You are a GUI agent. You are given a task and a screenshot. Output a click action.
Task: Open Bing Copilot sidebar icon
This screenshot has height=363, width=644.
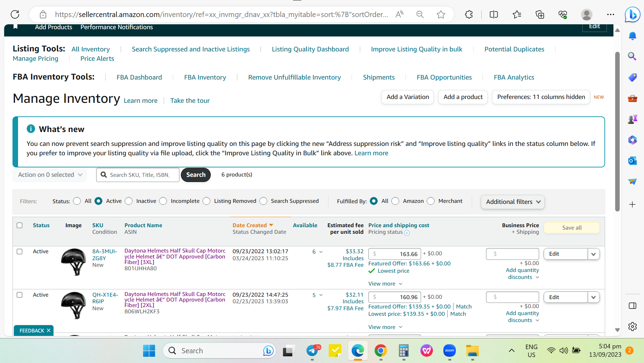(633, 15)
